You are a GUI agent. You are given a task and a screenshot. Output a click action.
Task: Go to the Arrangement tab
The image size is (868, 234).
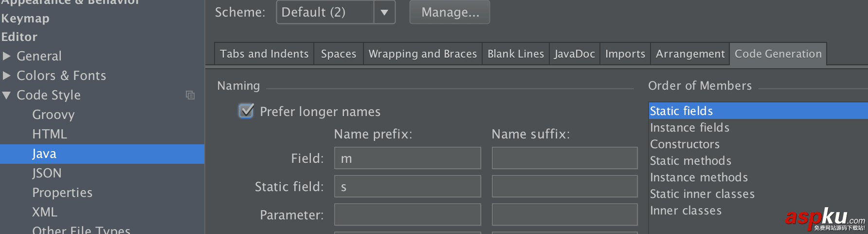690,54
